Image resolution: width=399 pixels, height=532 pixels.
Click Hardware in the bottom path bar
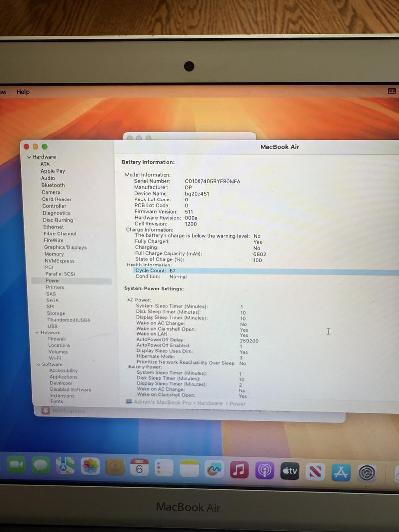tap(210, 403)
